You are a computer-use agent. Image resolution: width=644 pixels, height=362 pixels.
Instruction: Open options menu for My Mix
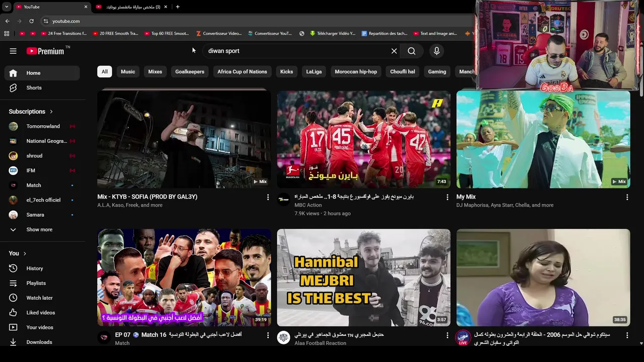click(x=627, y=197)
